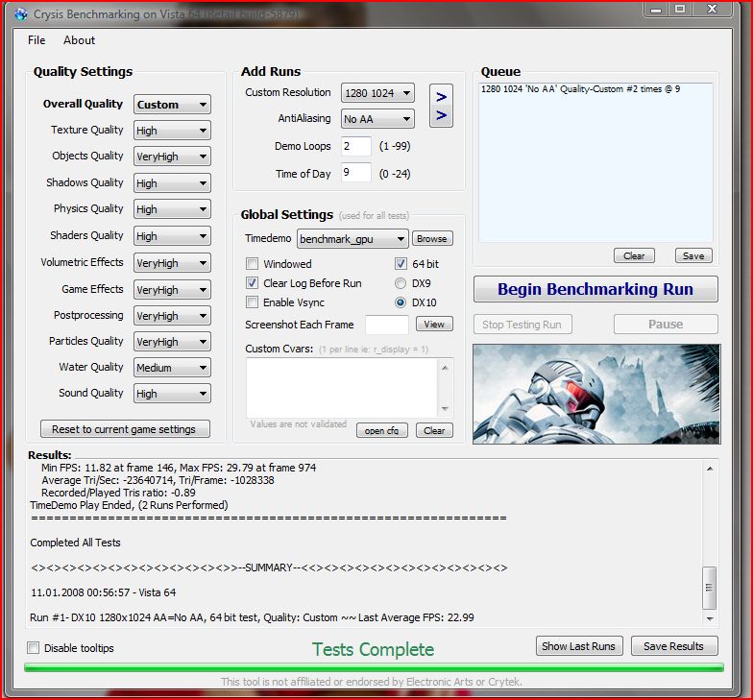Select Timedemo benchmark_gpu dropdown
The height and width of the screenshot is (700, 753).
coord(352,238)
